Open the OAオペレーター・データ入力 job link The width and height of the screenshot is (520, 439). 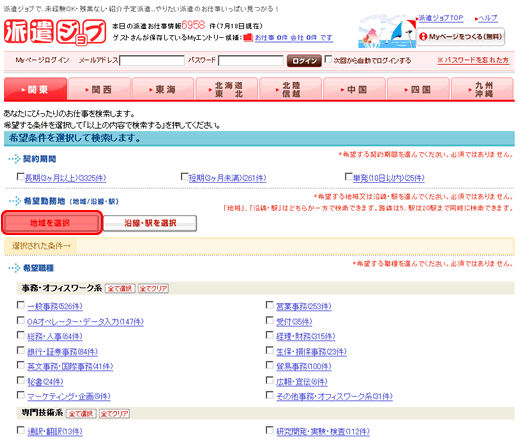(x=85, y=322)
